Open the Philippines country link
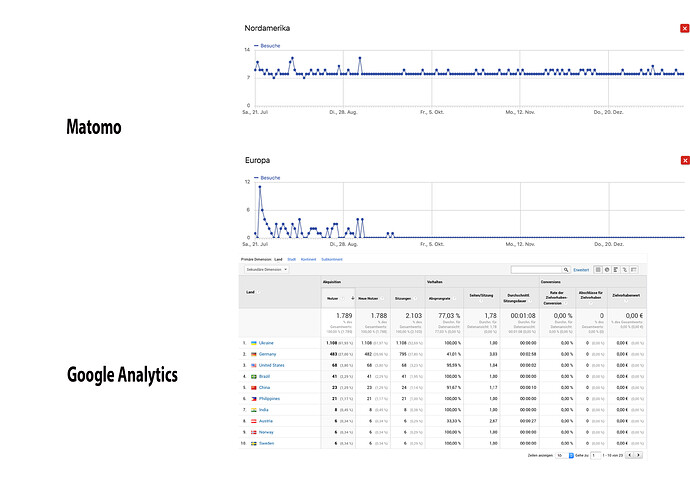 tap(269, 399)
